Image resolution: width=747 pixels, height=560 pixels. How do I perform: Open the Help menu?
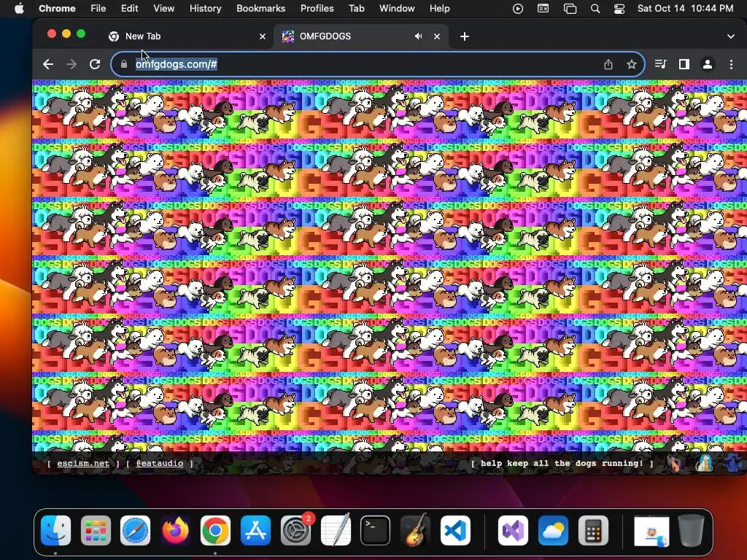pos(439,9)
